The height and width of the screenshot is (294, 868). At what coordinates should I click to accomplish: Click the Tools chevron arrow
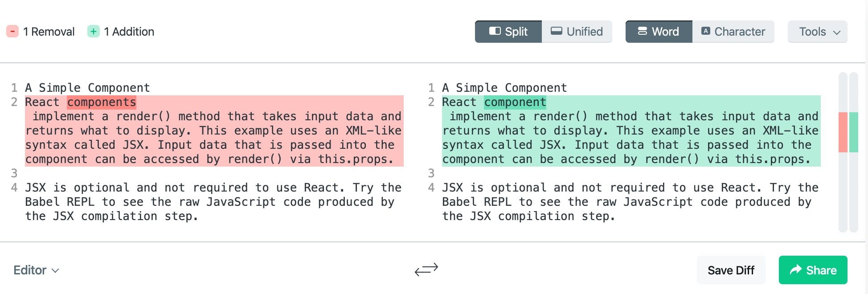coord(837,32)
